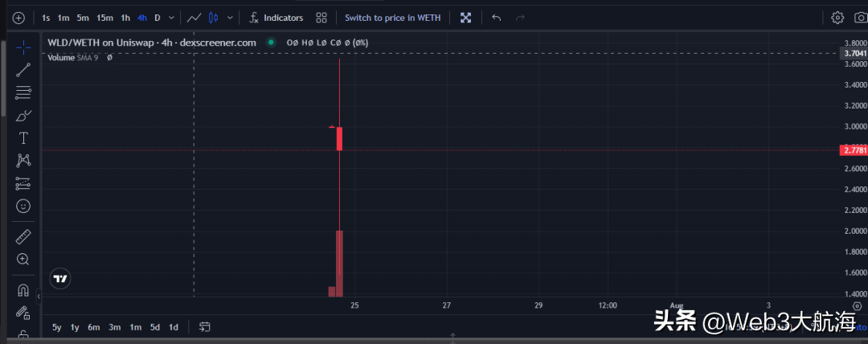Viewport: 868px width, 344px height.
Task: Expand the chart type dropdown arrow
Action: click(x=231, y=18)
